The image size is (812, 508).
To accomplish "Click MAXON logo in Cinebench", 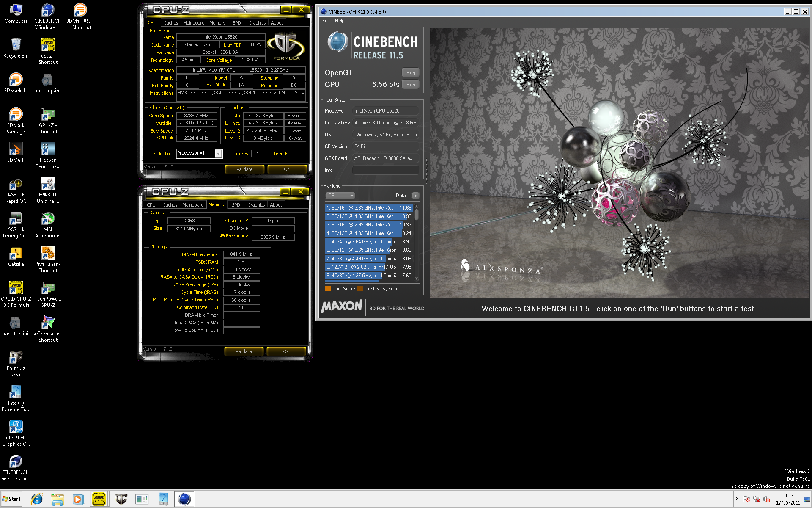I will (x=342, y=306).
